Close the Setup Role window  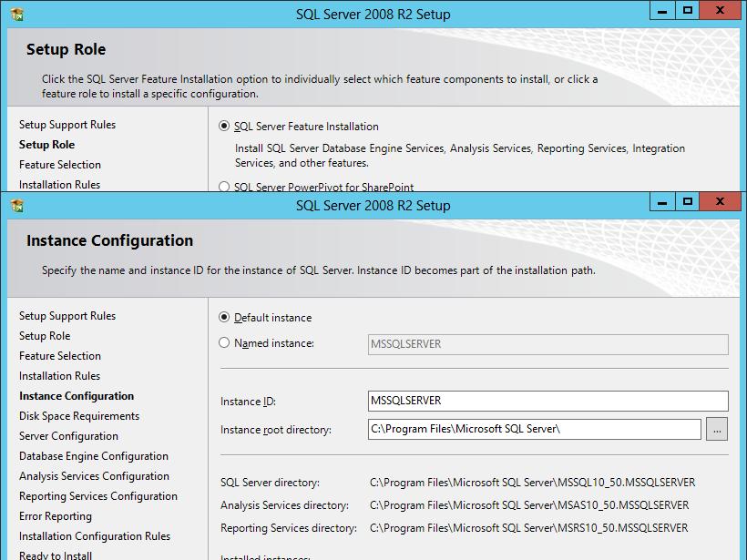point(721,11)
